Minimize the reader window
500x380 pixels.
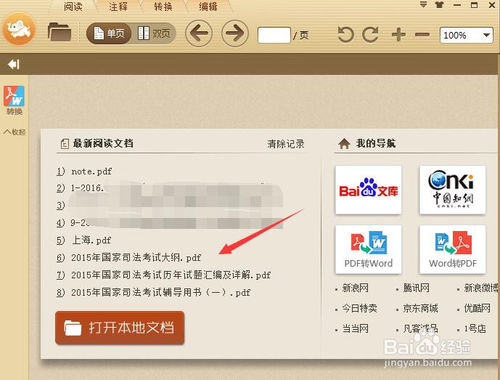(457, 5)
